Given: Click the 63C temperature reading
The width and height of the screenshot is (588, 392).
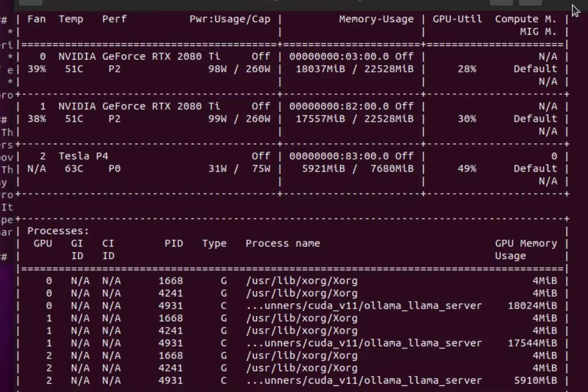Looking at the screenshot, I should [x=74, y=169].
